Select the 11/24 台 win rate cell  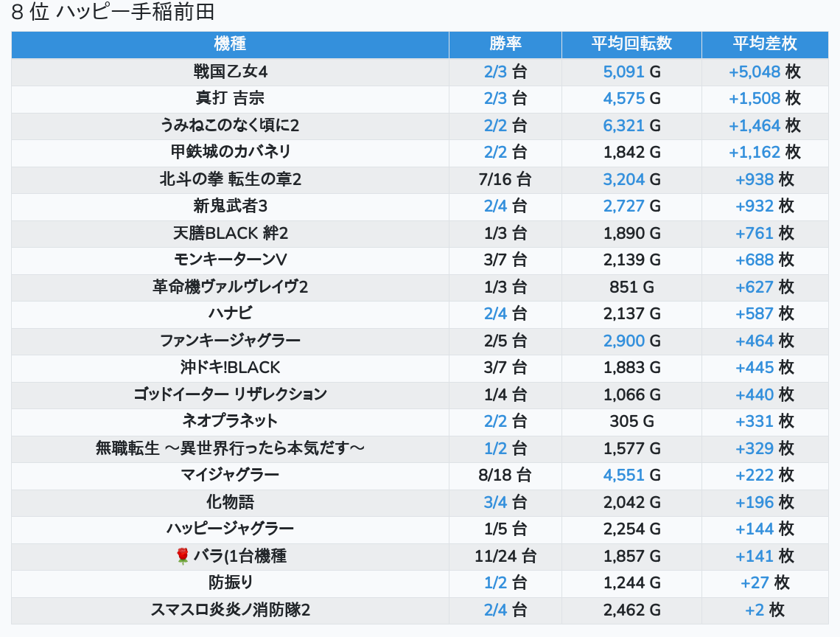(x=505, y=556)
